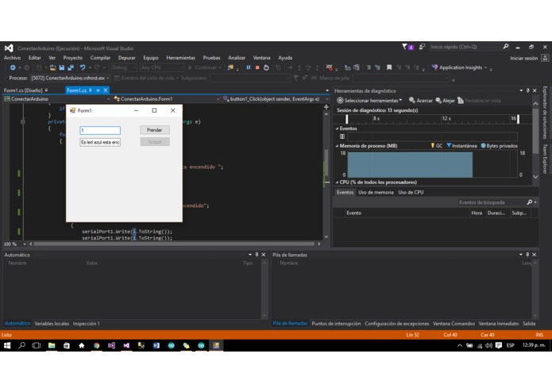Open the Depurar menu
552x392 pixels.
tap(127, 58)
